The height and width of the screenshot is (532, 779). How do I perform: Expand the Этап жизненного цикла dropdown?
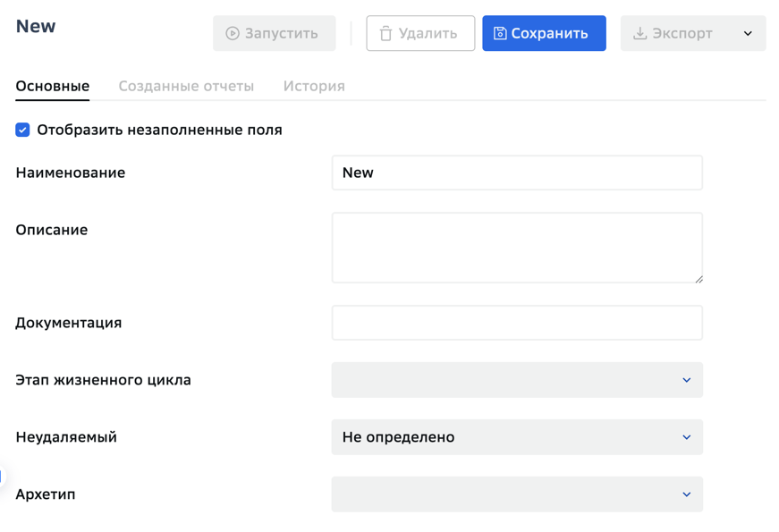point(517,380)
